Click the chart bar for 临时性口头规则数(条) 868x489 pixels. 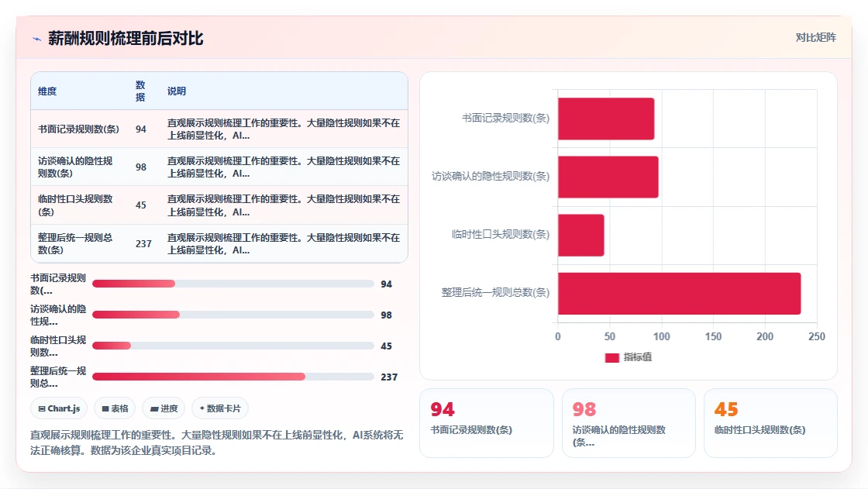pyautogui.click(x=581, y=235)
